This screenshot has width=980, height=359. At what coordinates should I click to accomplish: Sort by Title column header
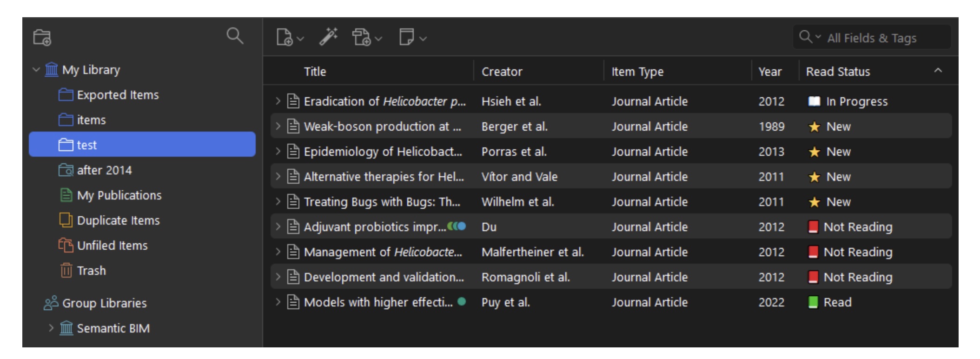(x=315, y=72)
